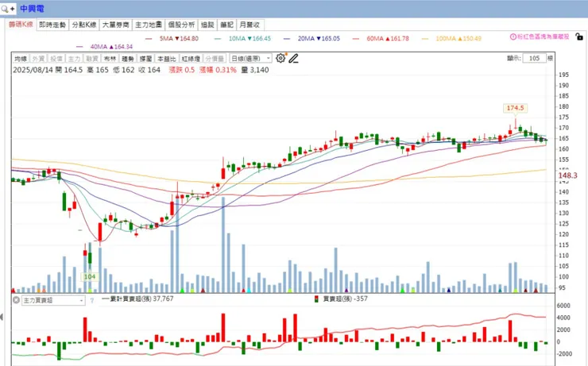588x366 pixels.
Task: Click the 漲幅 0.31% value
Action: 218,70
